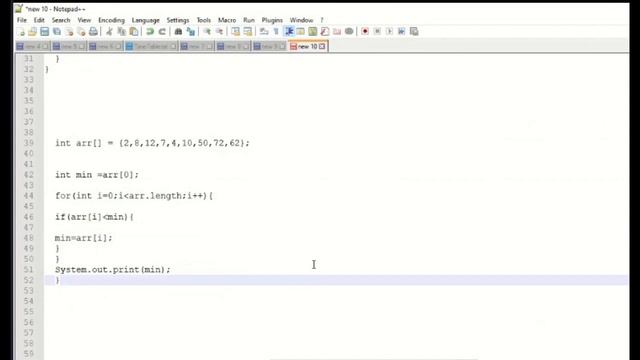Click the Stop Recording macro icon
The height and width of the screenshot is (360, 640).
pos(377,31)
